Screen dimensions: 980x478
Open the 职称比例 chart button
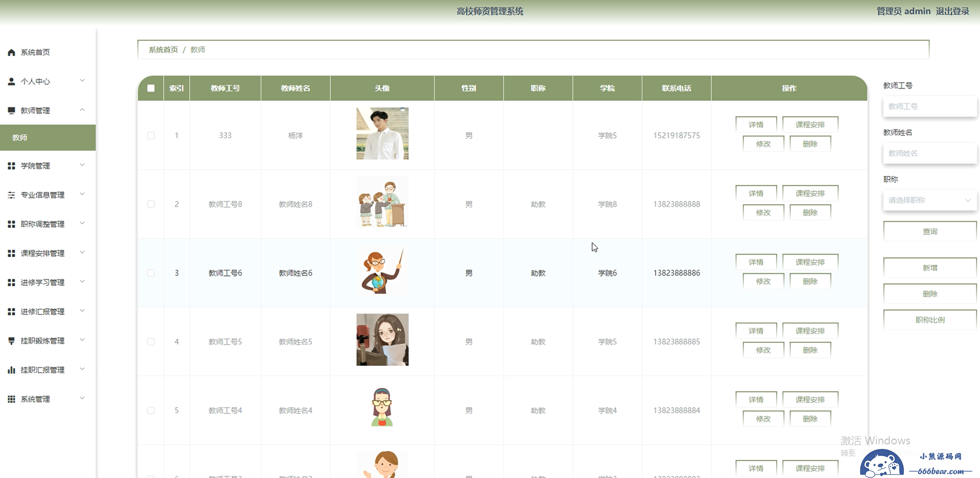[x=930, y=320]
